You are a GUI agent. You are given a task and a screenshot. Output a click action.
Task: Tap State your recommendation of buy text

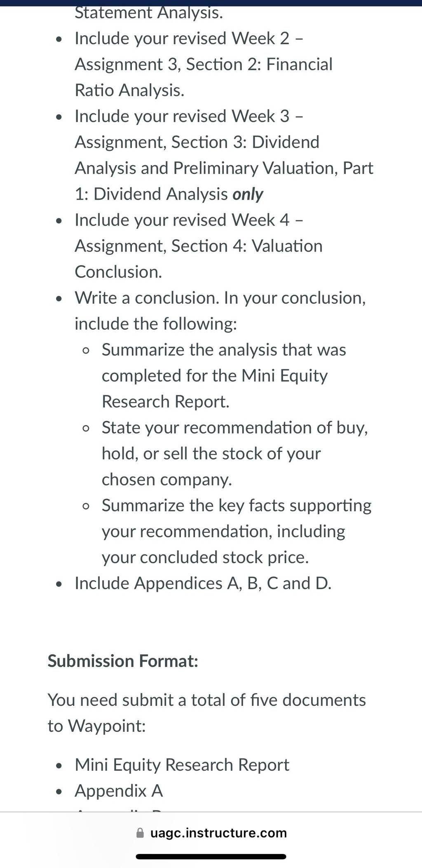tap(235, 453)
